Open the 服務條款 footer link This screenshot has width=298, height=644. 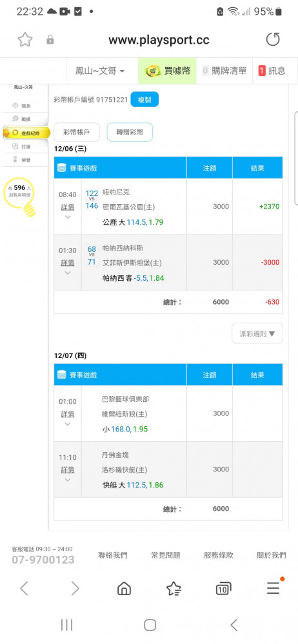coord(219,555)
